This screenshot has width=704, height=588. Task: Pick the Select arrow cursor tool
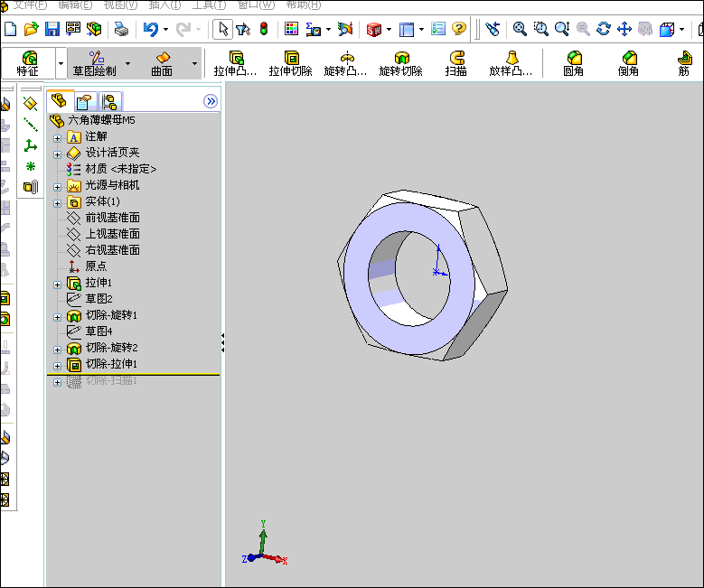click(222, 29)
